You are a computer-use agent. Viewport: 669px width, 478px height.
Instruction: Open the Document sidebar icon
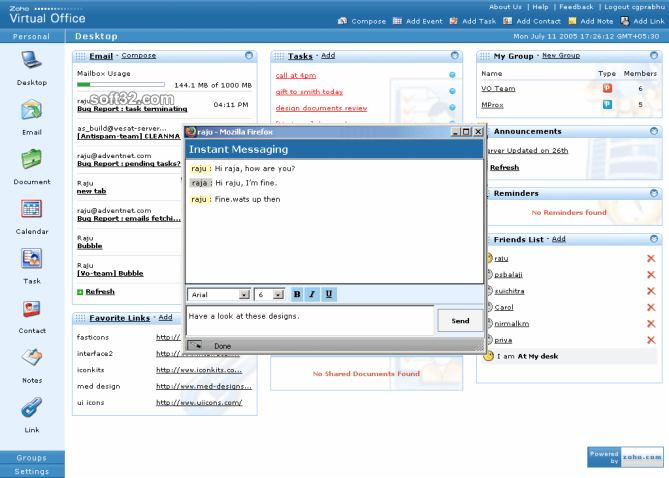click(x=32, y=160)
